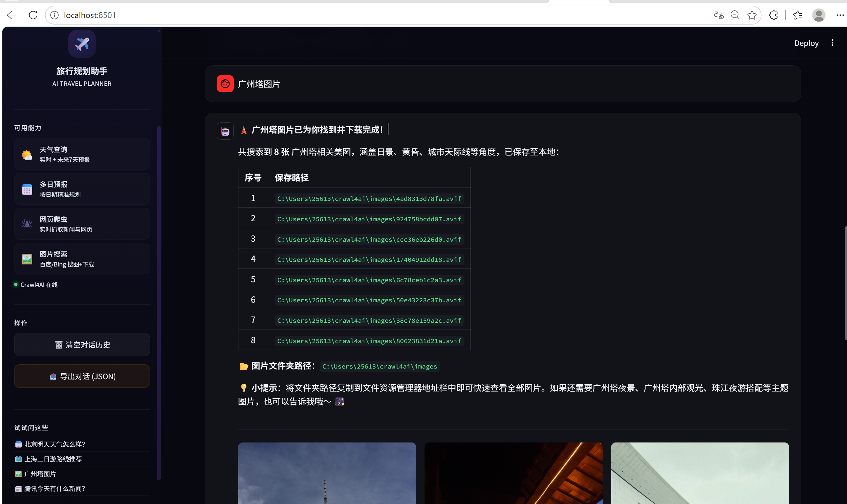Open the browser profile avatar
847x504 pixels.
click(819, 15)
